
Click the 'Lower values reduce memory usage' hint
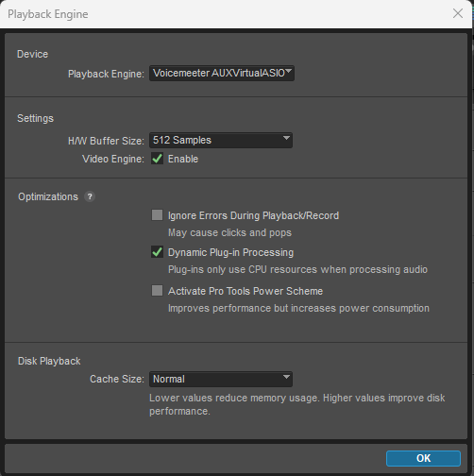[297, 404]
